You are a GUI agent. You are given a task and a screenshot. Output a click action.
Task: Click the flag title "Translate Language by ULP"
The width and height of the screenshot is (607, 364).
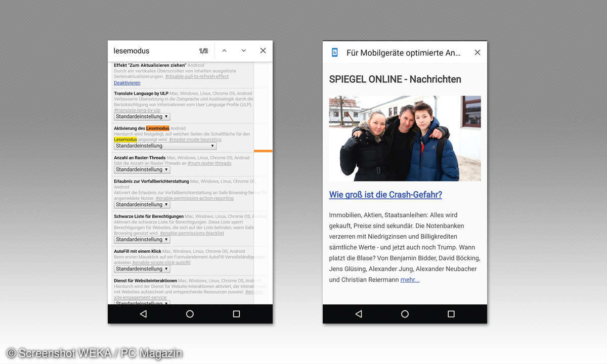pos(141,94)
